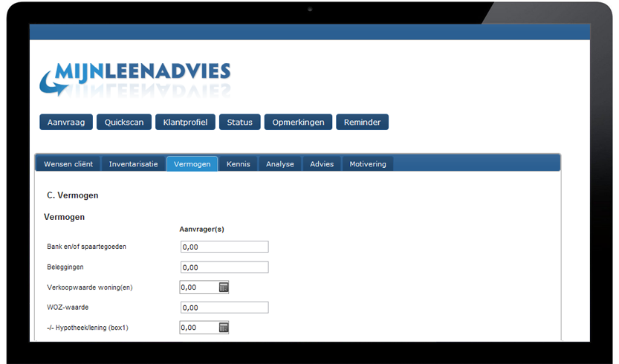
Task: Open the Quickscan section
Action: (124, 123)
